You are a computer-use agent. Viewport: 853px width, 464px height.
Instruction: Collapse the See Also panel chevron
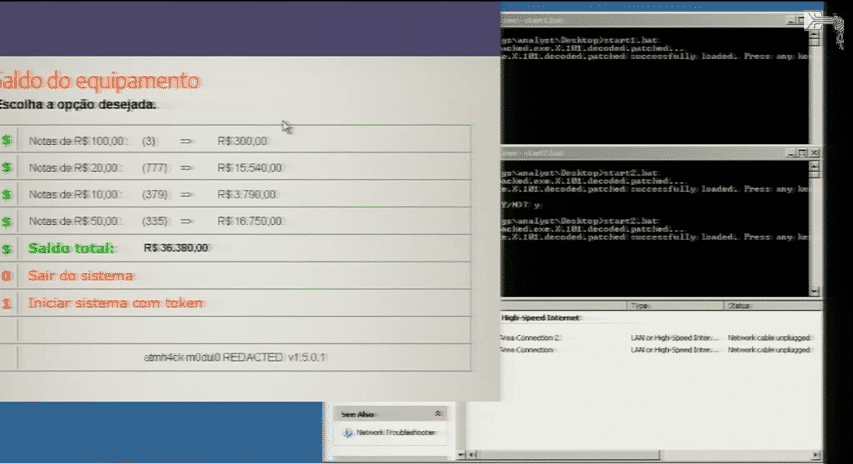[438, 414]
